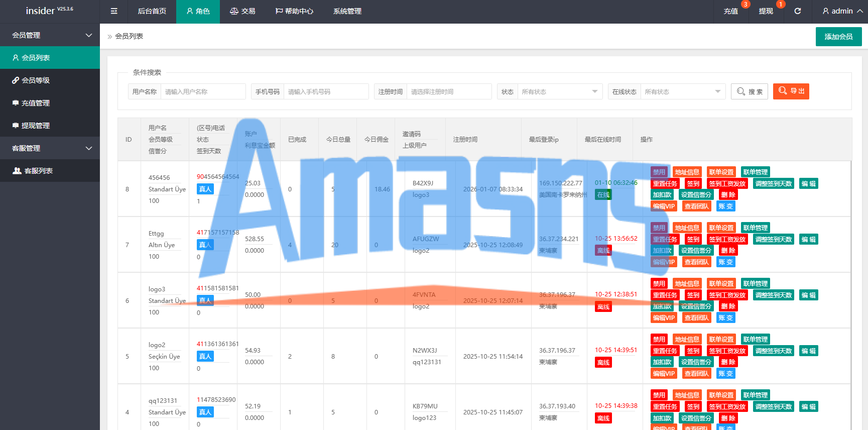
Task: Click the monitor icon beside 提现管理
Action: click(x=16, y=126)
